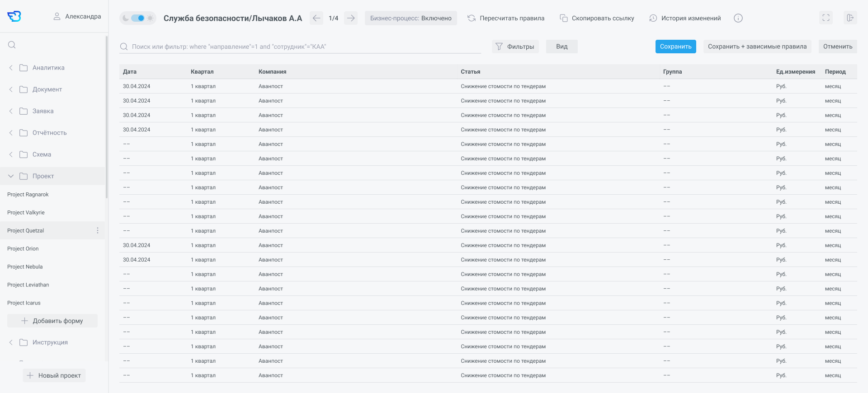Click the Инструкция folder icon
868x393 pixels.
(x=24, y=342)
